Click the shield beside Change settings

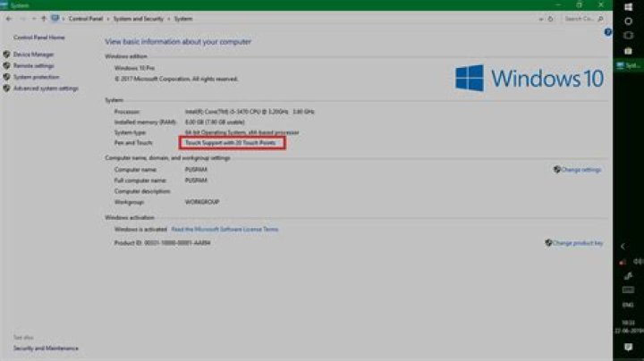(x=557, y=170)
